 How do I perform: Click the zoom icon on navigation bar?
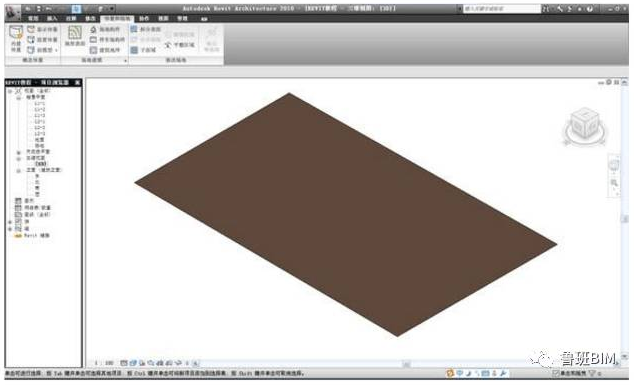click(614, 183)
